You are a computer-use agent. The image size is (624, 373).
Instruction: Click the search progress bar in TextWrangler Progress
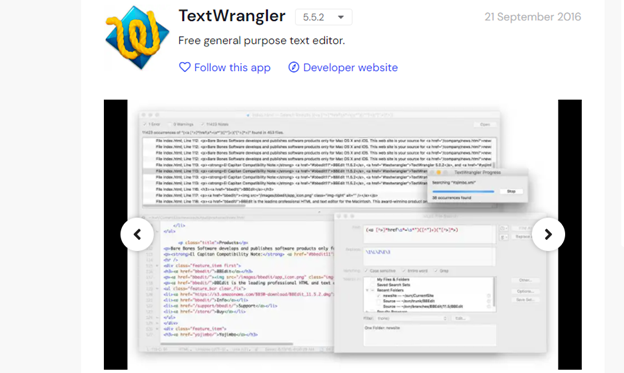(464, 191)
